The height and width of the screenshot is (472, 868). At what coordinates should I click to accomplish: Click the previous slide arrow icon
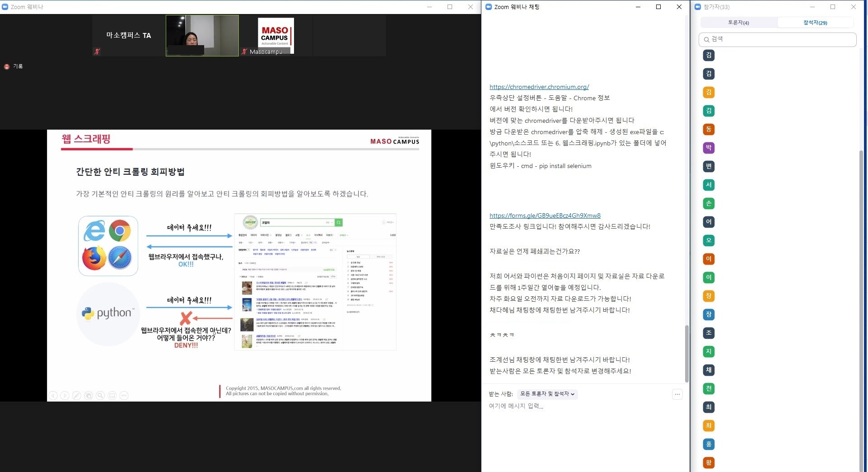pyautogui.click(x=53, y=396)
